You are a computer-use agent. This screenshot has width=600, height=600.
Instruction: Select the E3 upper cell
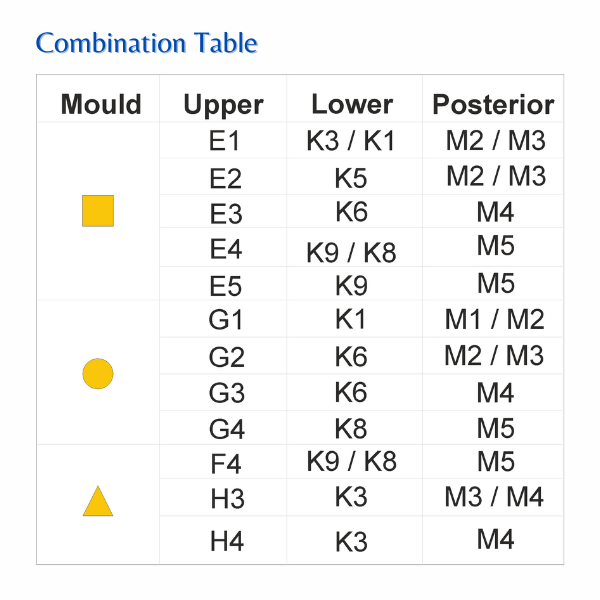226,214
